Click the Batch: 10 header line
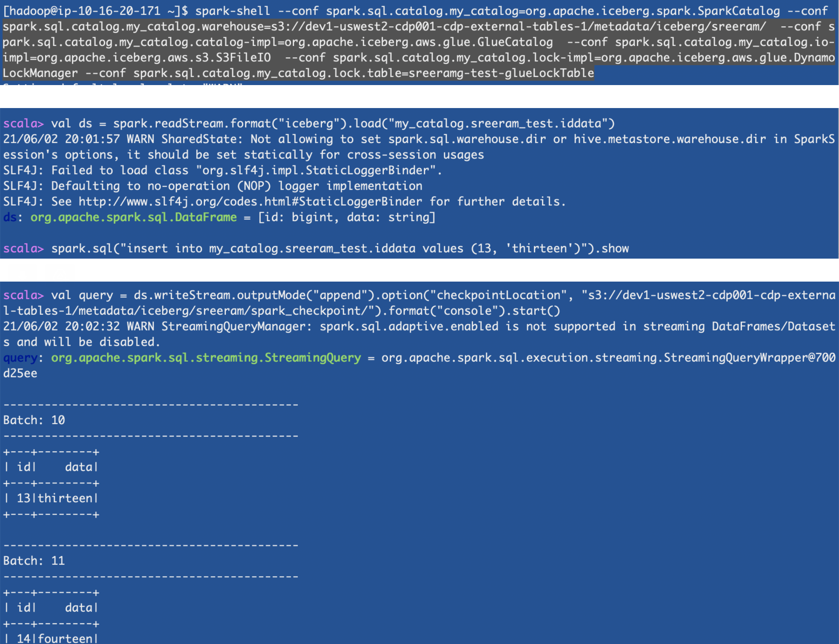Image resolution: width=839 pixels, height=644 pixels. [x=34, y=420]
